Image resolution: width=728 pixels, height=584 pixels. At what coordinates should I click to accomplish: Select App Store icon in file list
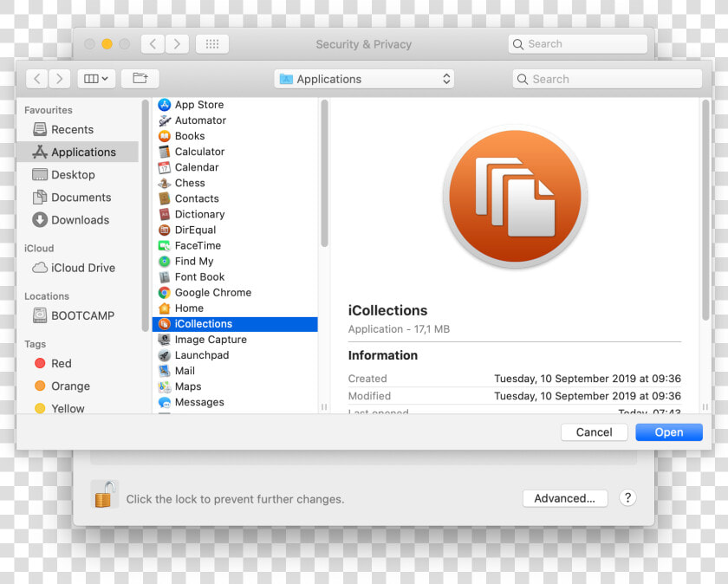pos(165,105)
